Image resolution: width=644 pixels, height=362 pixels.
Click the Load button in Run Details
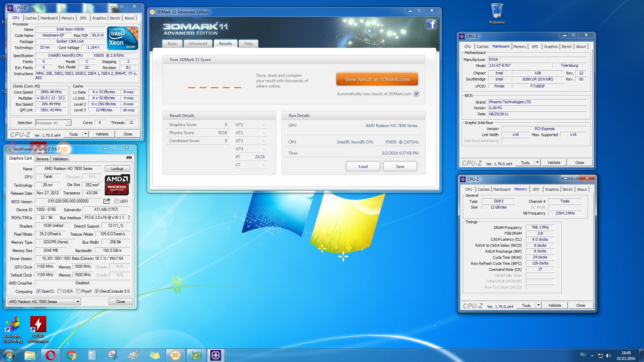pyautogui.click(x=363, y=167)
